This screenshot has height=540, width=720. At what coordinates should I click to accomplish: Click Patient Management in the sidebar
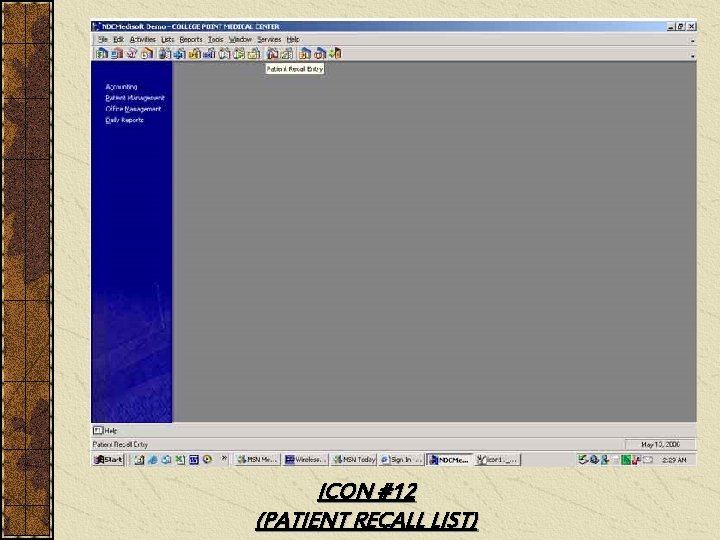(x=135, y=98)
